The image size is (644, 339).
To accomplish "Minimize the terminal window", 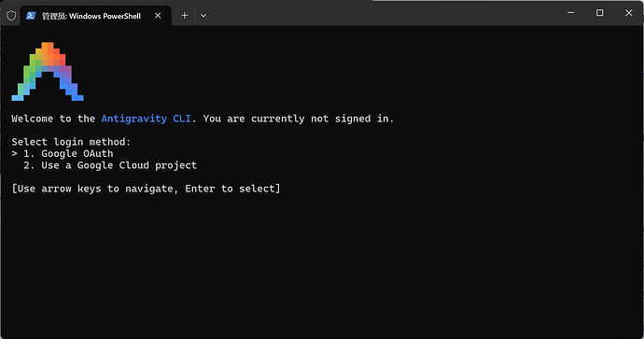I will (x=570, y=13).
